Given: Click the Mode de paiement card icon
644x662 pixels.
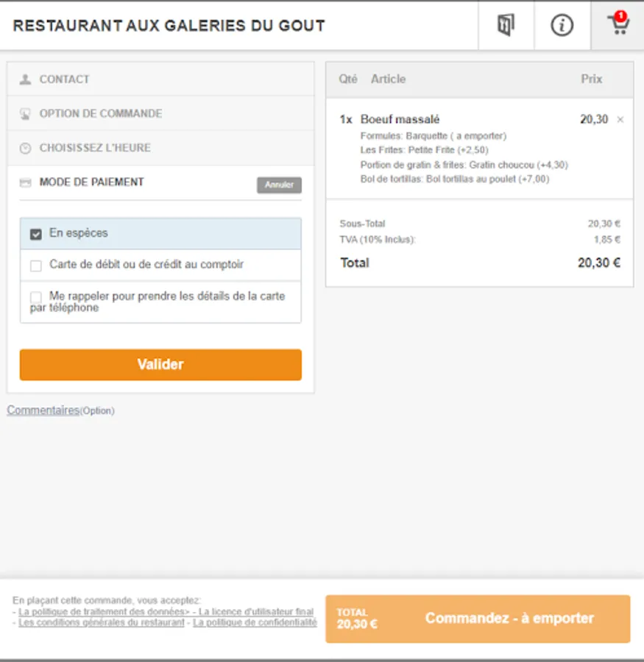Looking at the screenshot, I should [26, 182].
